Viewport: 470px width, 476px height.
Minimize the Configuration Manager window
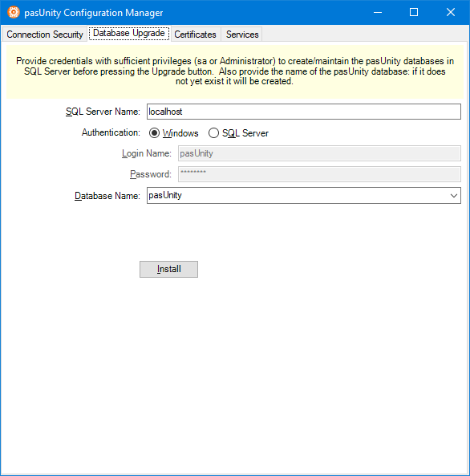tap(378, 13)
